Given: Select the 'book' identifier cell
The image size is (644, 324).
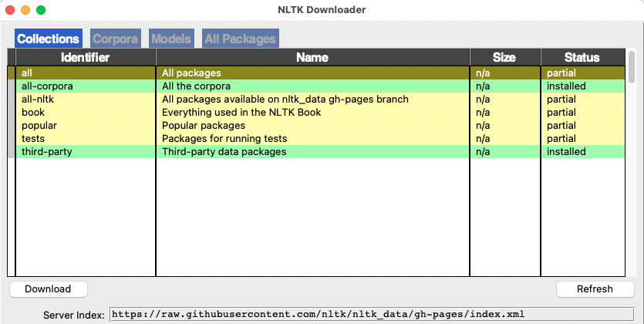Looking at the screenshot, I should [x=86, y=113].
